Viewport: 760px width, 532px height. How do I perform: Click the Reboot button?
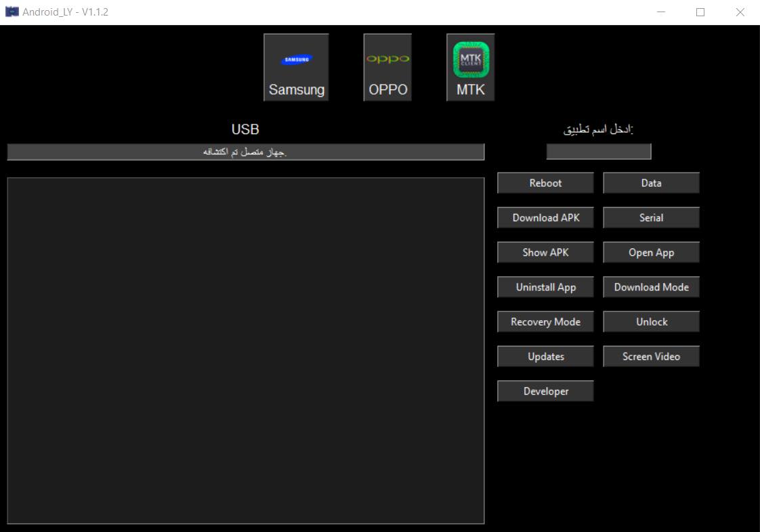point(545,183)
